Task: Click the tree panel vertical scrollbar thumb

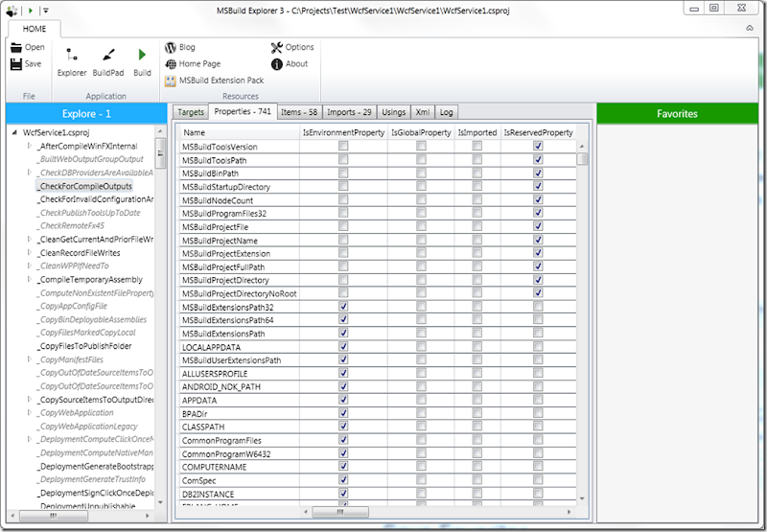Action: (160, 152)
